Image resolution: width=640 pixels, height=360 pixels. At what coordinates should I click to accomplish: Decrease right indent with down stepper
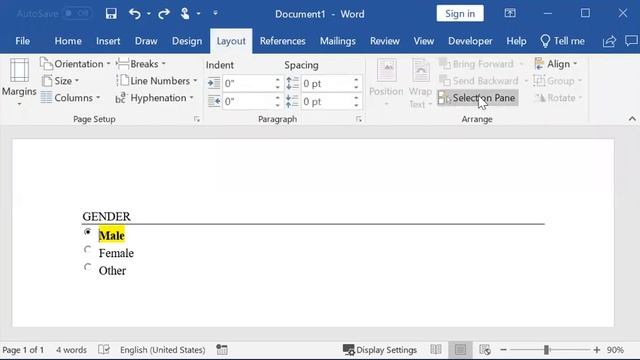coord(278,105)
